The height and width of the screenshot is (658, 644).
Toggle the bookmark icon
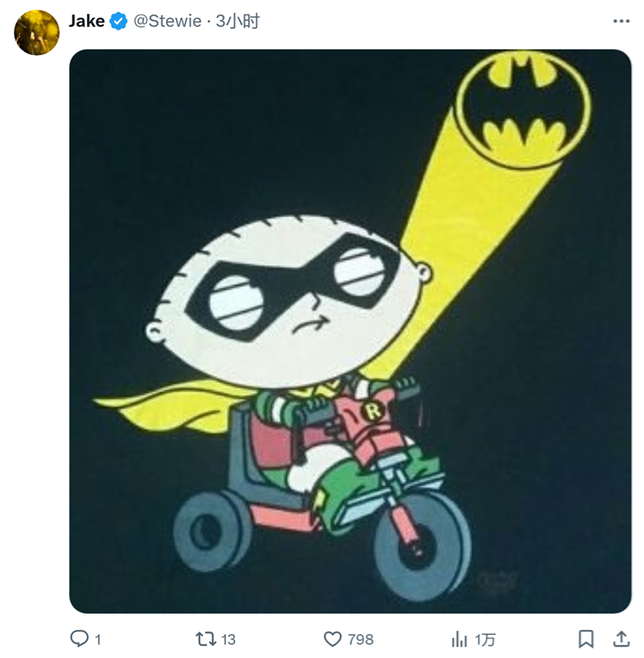tap(586, 639)
